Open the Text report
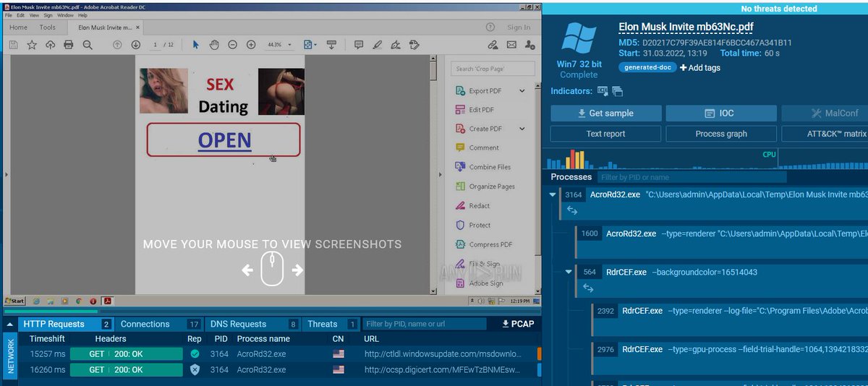 point(606,134)
